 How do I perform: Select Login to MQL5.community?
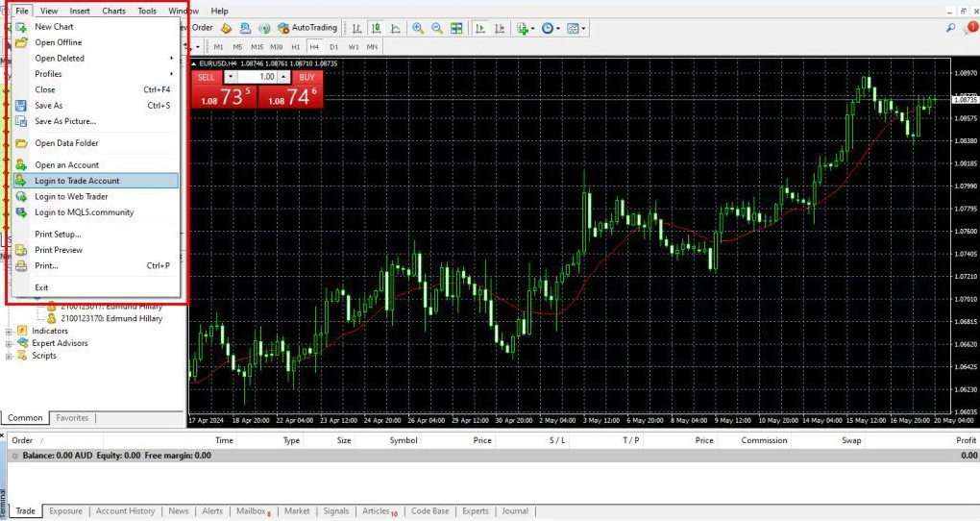click(96, 212)
